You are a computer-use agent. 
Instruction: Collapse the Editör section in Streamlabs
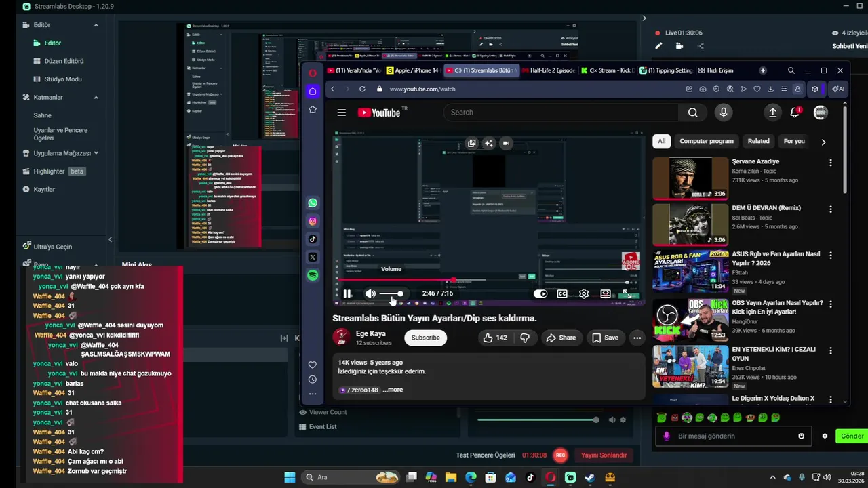coord(96,25)
